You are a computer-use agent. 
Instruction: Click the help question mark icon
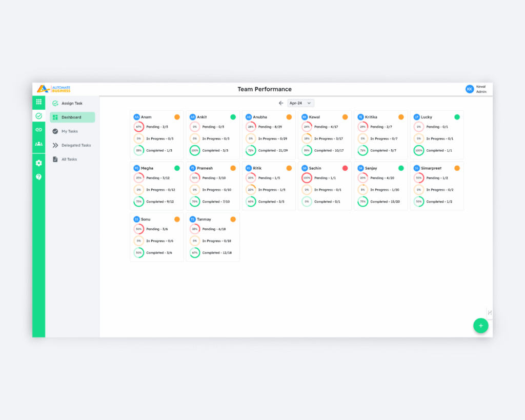(x=38, y=177)
